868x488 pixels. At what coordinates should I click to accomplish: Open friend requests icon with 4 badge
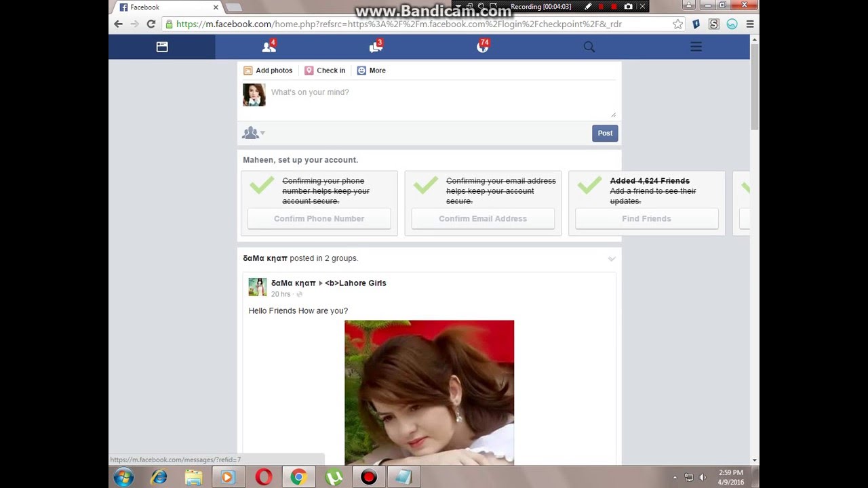pos(269,47)
